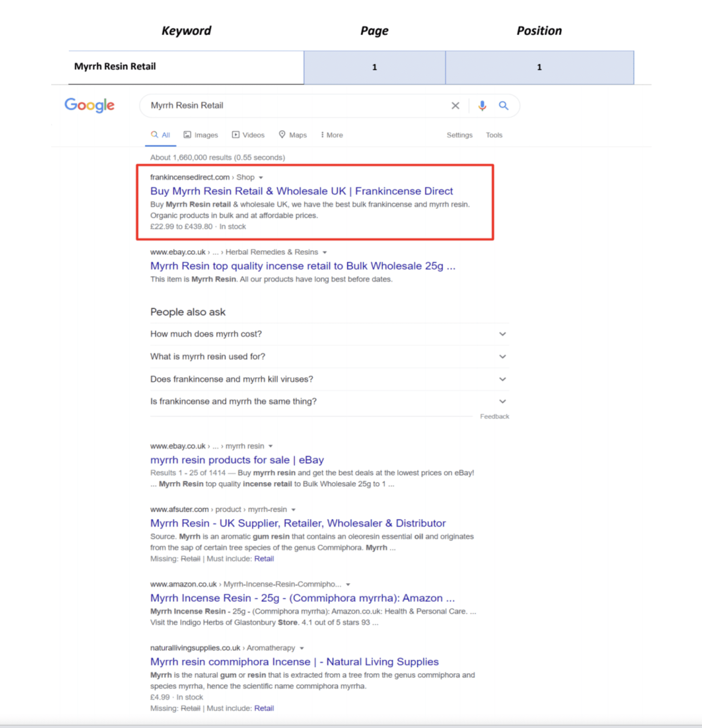The height and width of the screenshot is (728, 702).
Task: Expand How much does myrrh cost question
Action: 329,334
